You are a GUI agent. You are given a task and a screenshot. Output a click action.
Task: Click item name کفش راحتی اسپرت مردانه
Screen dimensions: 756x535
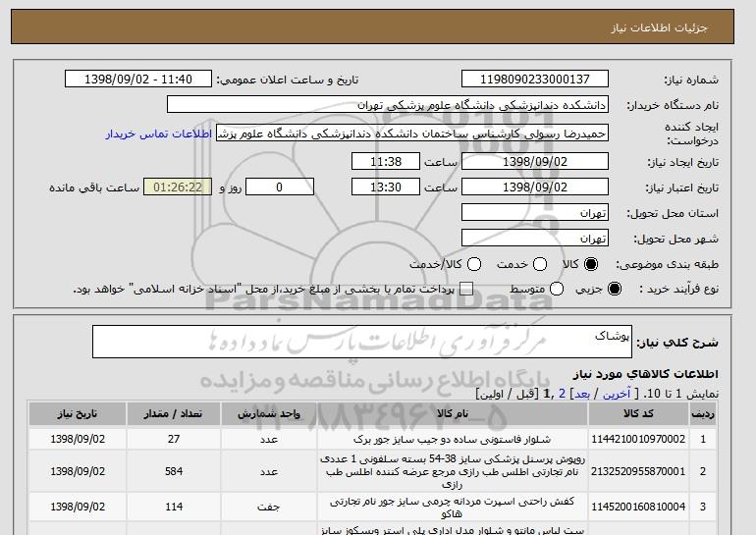(453, 508)
